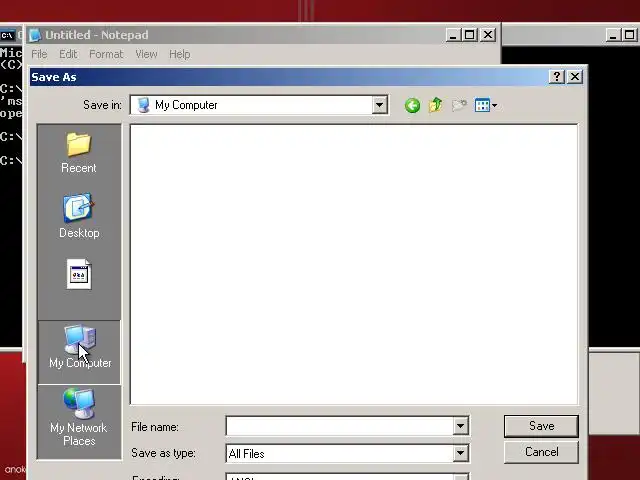Go to Desktop in places bar
The height and width of the screenshot is (480, 640).
pos(79,216)
